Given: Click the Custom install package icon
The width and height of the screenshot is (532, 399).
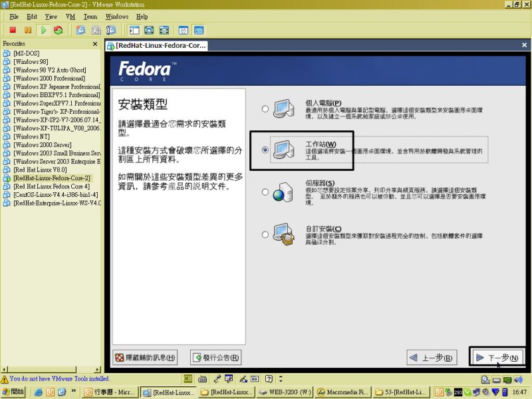Looking at the screenshot, I should 284,234.
